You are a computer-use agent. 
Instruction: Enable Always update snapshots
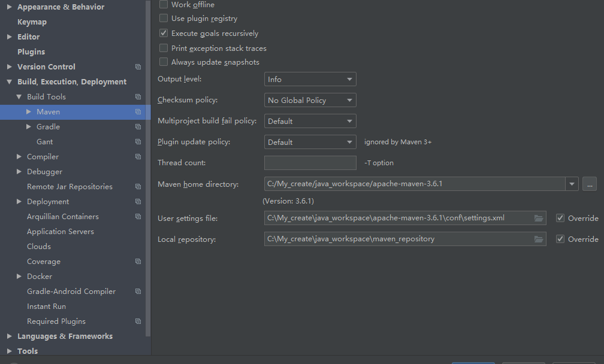164,62
